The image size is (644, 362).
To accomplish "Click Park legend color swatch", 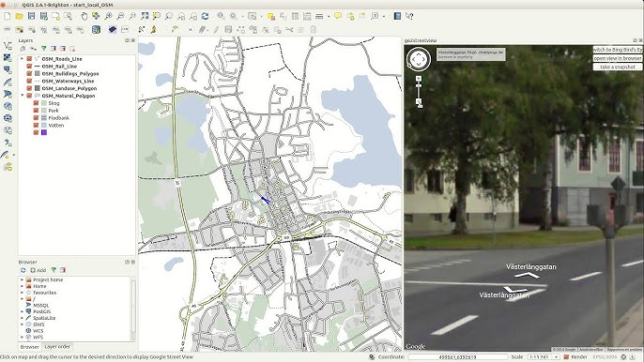I will click(x=44, y=111).
